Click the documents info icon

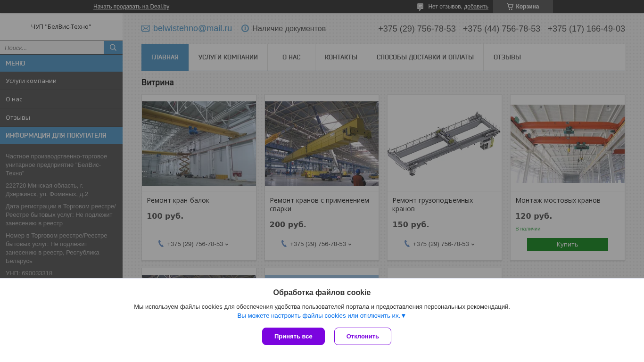(x=245, y=28)
